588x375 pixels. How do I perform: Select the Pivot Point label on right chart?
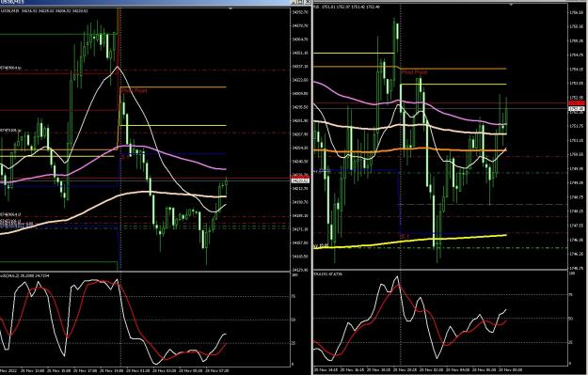pos(414,72)
